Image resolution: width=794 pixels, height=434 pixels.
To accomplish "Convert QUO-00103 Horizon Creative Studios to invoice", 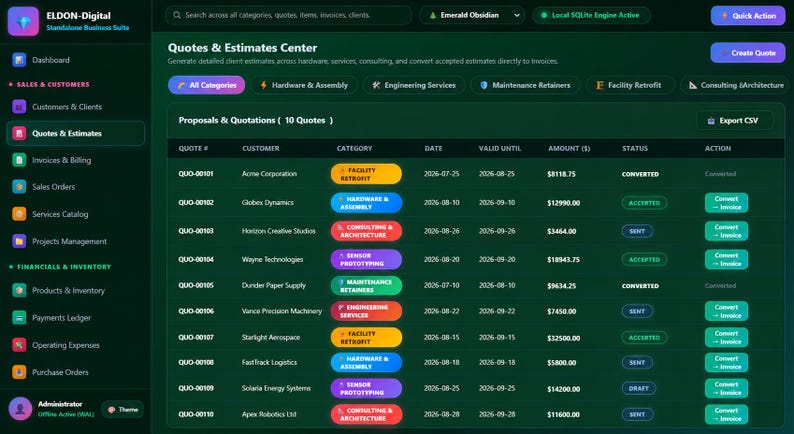I will coord(726,231).
